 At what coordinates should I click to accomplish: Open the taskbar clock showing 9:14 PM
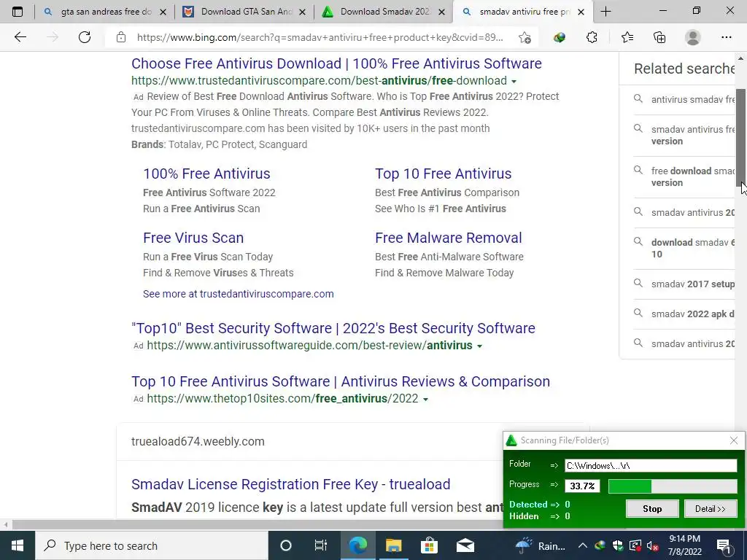coord(684,545)
